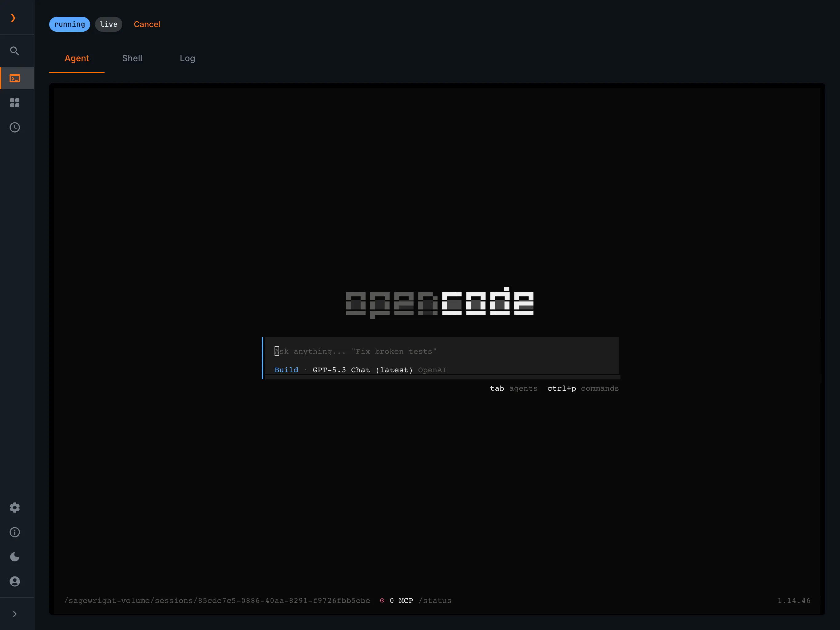Screen dimensions: 840x630
Task: Click the Cancel link
Action: point(147,24)
